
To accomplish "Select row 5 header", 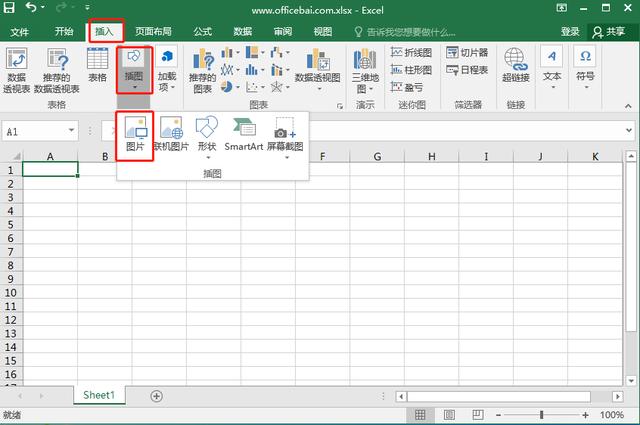I will tap(11, 225).
